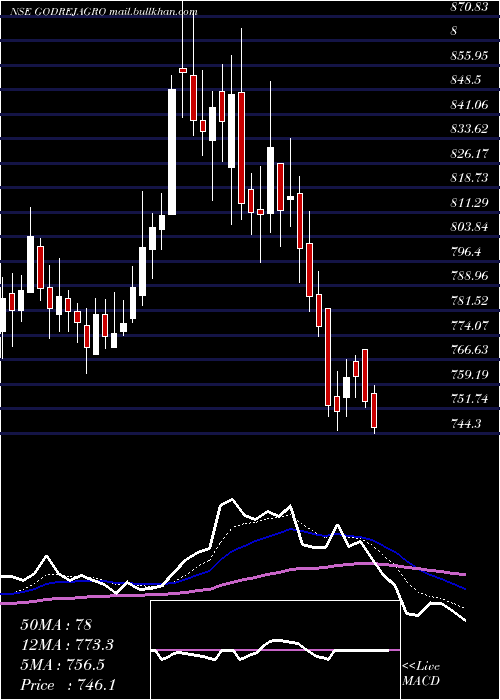Click the NSE GODREJAGRO chart title

coord(58,12)
